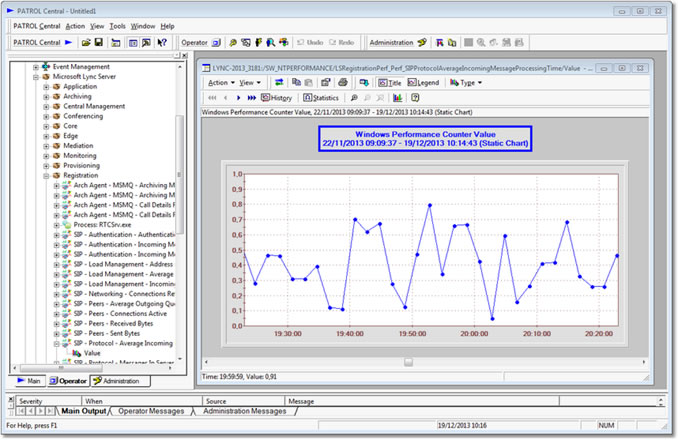Expand the Event Management node
The image size is (678, 440).
pos(36,67)
